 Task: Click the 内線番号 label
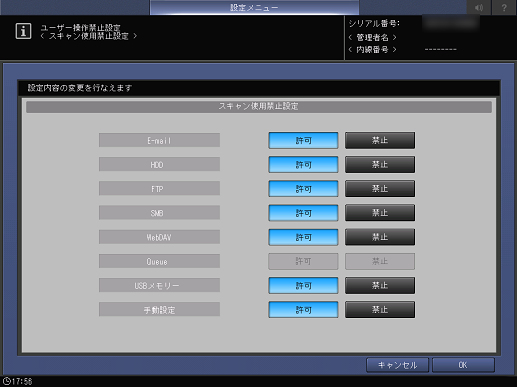[x=372, y=50]
